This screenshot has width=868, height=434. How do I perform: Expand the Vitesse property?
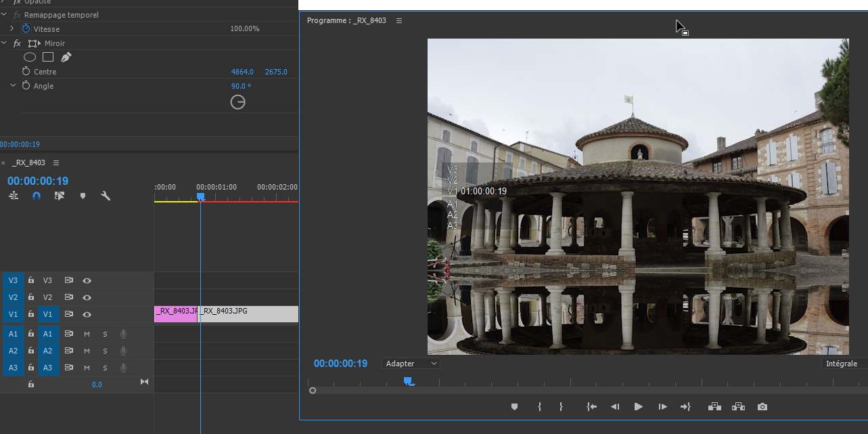(x=12, y=28)
